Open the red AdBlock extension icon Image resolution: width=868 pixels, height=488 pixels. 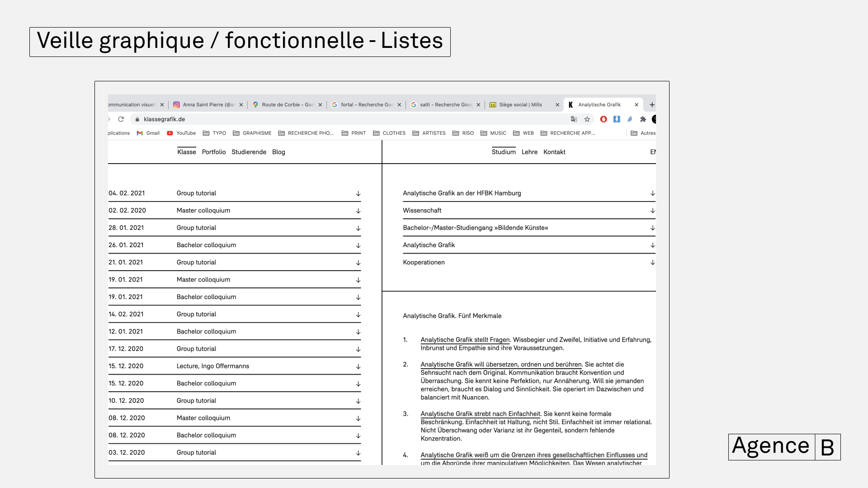click(x=604, y=119)
